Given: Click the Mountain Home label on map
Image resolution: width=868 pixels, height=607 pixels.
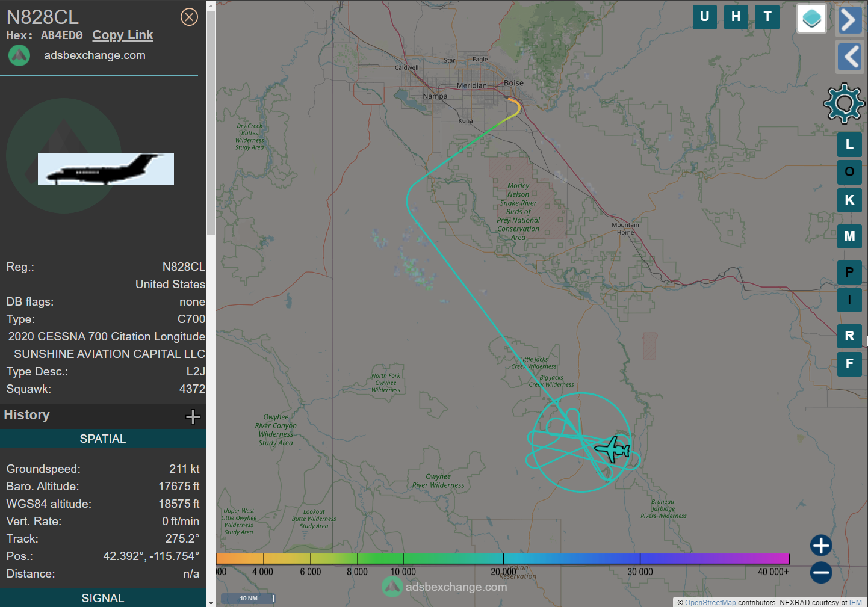Looking at the screenshot, I should 625,229.
